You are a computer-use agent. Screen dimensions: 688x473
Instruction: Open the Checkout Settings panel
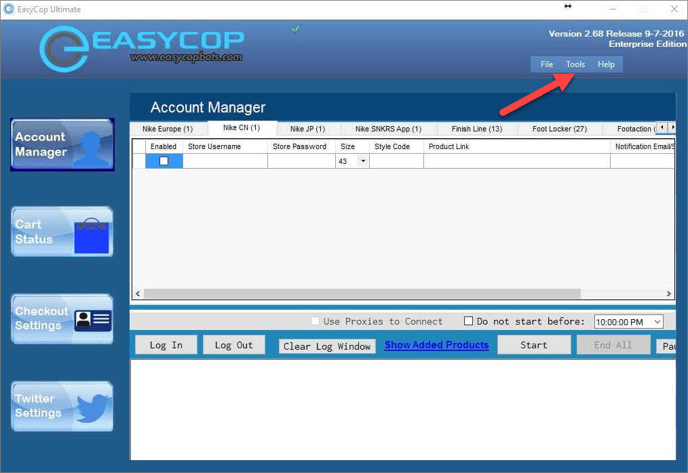tap(62, 319)
